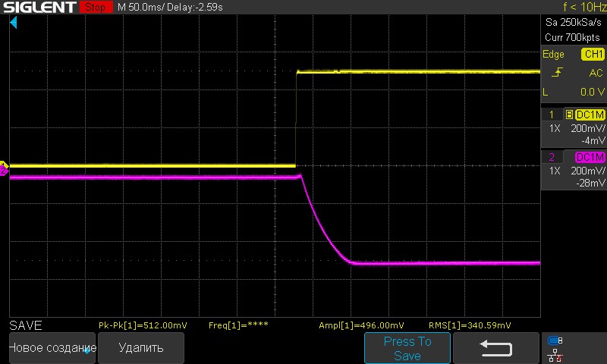This screenshot has width=607, height=364.
Task: Select the M 50.0ms timebase readout
Action: coord(140,7)
